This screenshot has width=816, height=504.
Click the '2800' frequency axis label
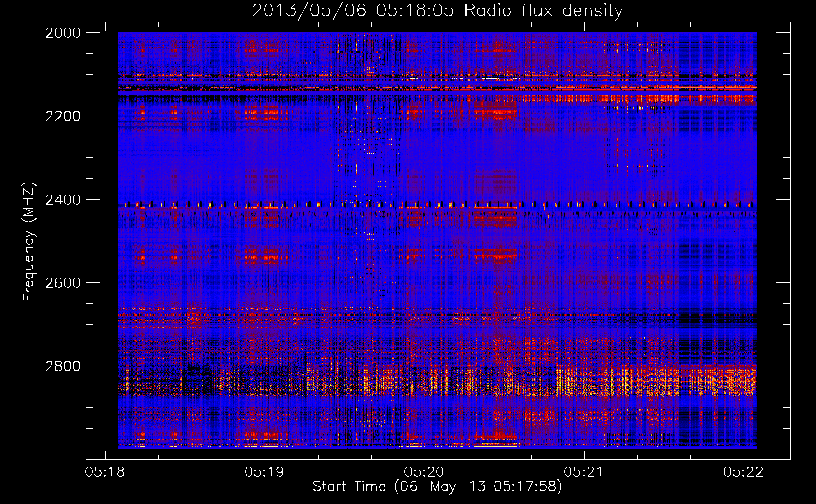tap(63, 366)
